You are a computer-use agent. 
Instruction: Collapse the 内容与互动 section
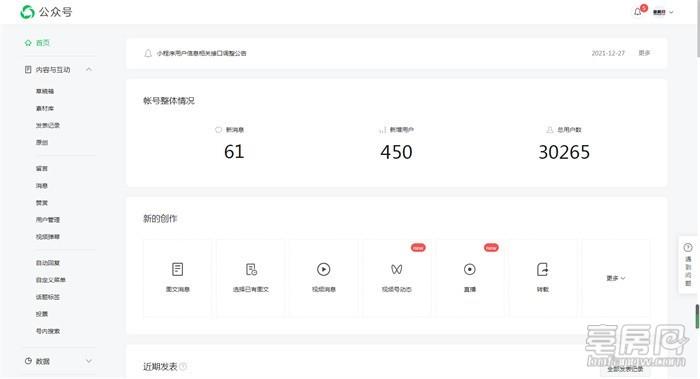(x=89, y=70)
